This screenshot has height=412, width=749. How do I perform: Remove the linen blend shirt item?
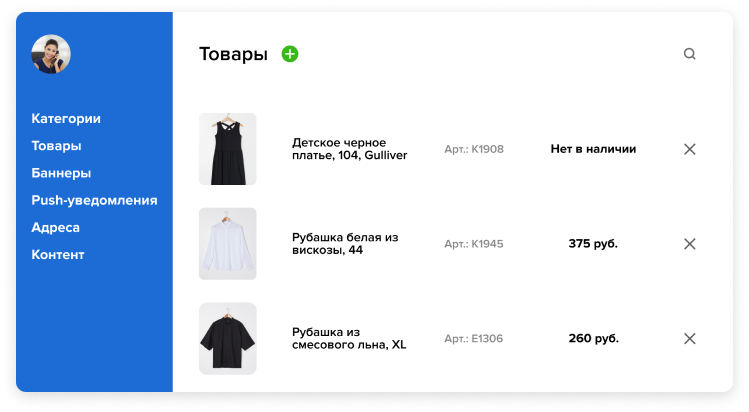pos(689,338)
